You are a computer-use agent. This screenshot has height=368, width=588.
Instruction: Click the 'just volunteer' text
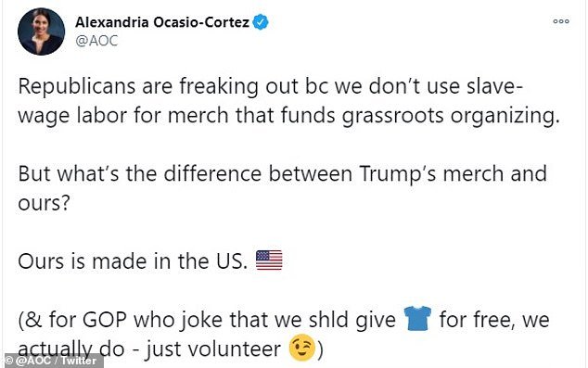213,349
